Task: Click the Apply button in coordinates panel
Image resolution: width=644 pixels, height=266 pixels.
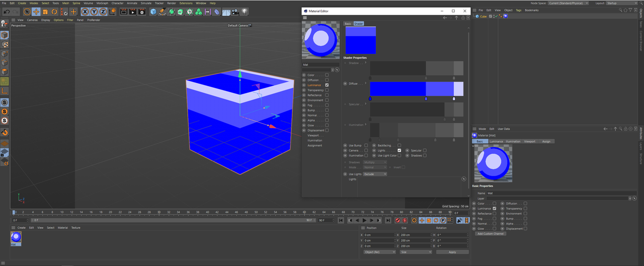Action: pyautogui.click(x=452, y=252)
